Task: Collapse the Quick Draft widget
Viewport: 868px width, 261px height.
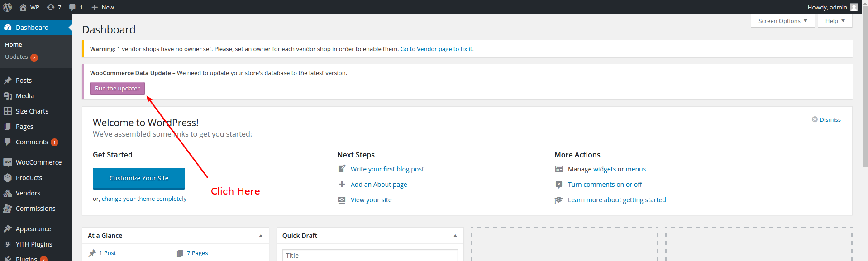Action: [455, 236]
